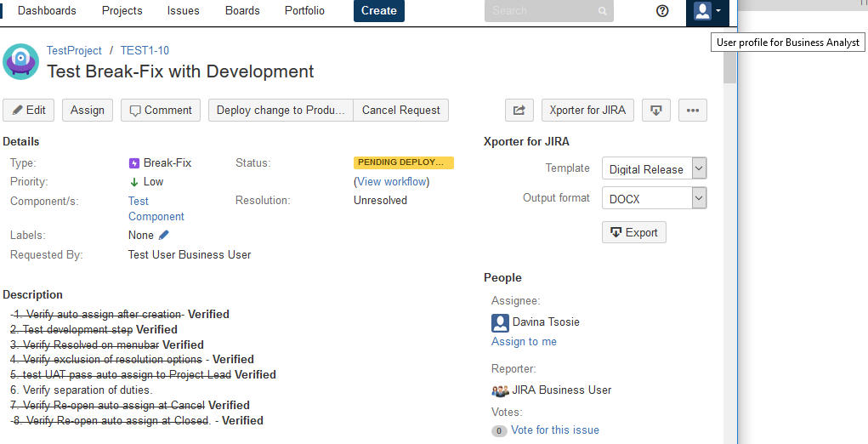Click the TestProject avatar icon
Image resolution: width=868 pixels, height=444 pixels.
click(x=21, y=62)
